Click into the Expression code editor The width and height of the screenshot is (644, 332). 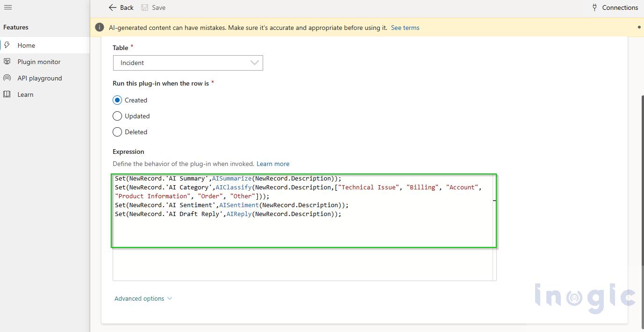coord(304,227)
